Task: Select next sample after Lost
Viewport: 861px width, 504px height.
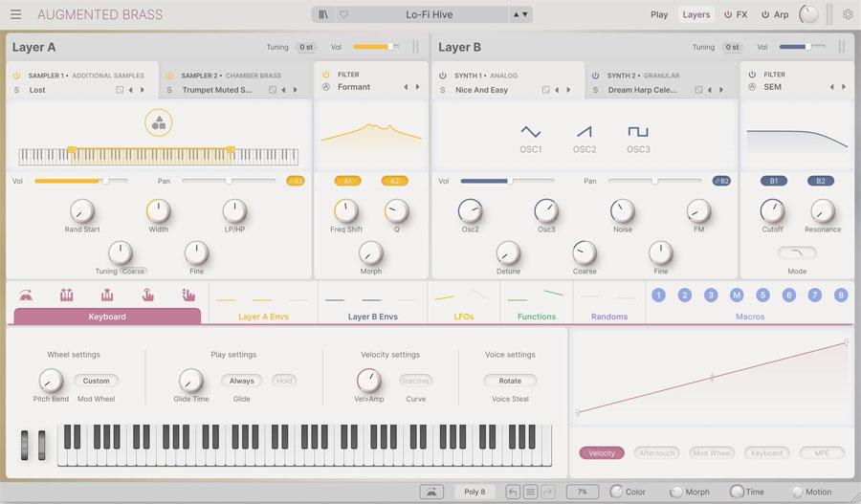Action: point(143,90)
